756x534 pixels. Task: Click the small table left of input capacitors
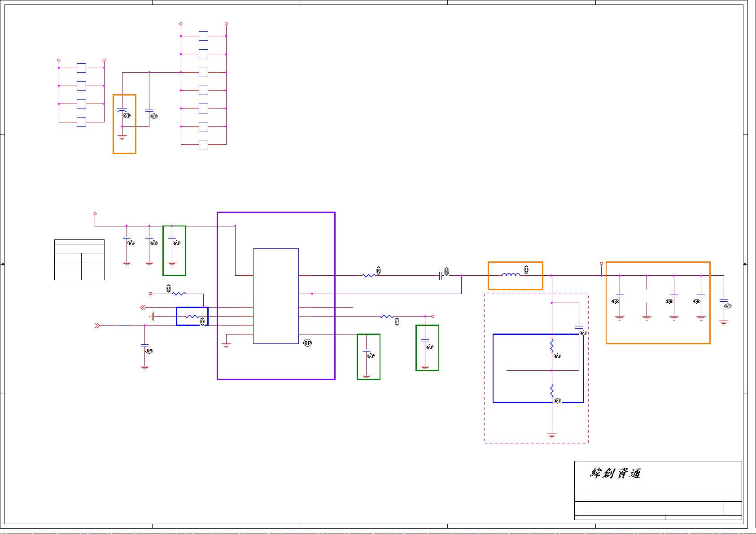click(x=79, y=260)
